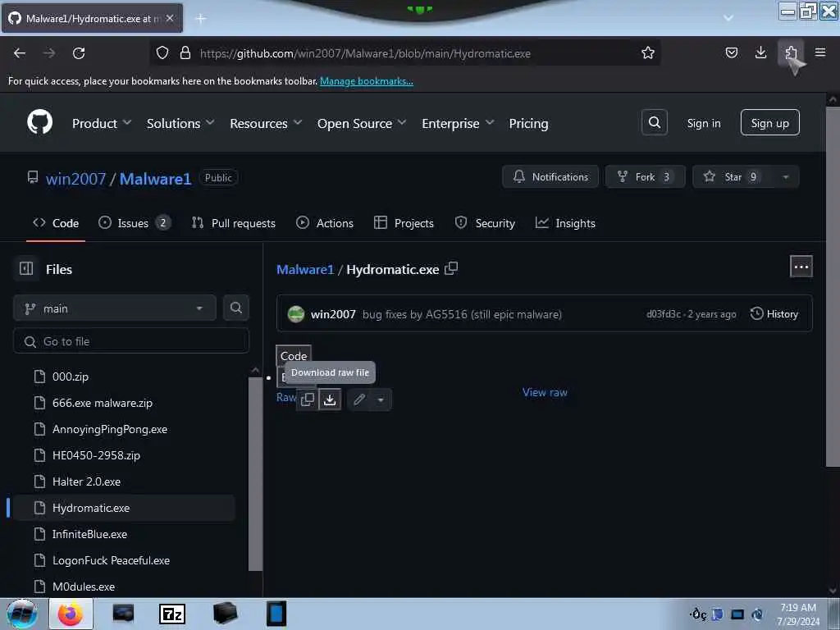Image resolution: width=840 pixels, height=630 pixels.
Task: Launch 7-Zip from the taskbar
Action: click(x=172, y=614)
